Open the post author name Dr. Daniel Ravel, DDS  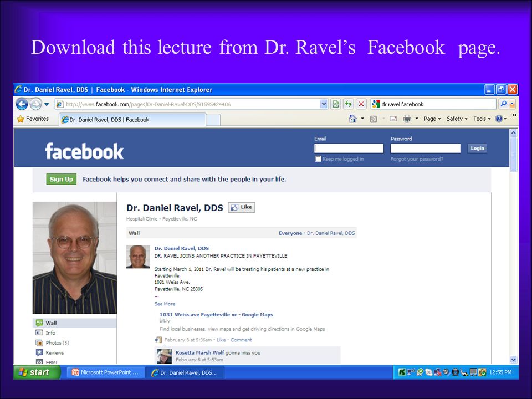pyautogui.click(x=182, y=248)
